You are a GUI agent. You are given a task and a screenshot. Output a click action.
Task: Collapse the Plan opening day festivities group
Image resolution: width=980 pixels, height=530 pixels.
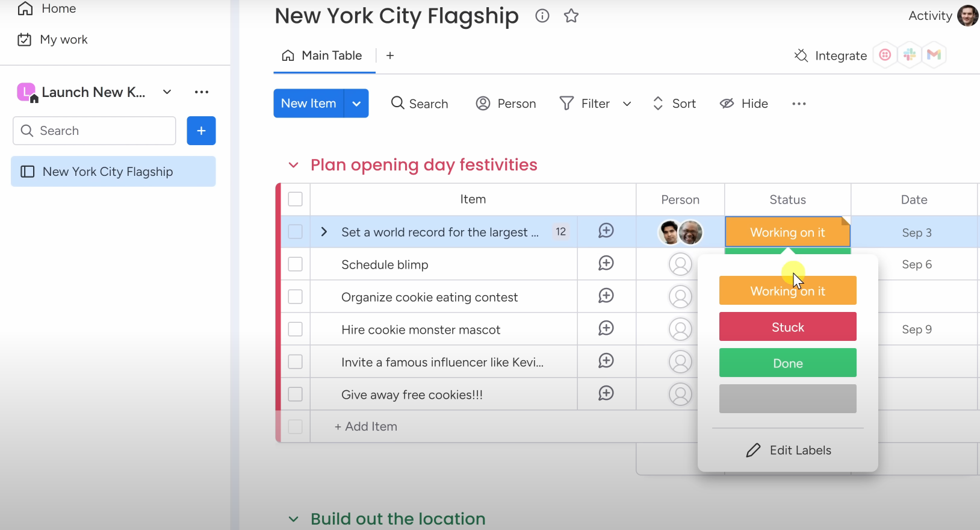point(293,165)
